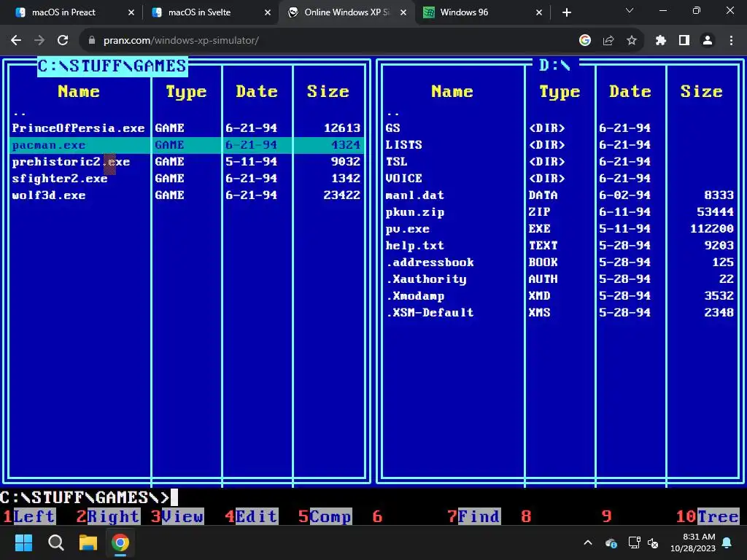
Task: Click right panel Size column header
Action: (701, 91)
